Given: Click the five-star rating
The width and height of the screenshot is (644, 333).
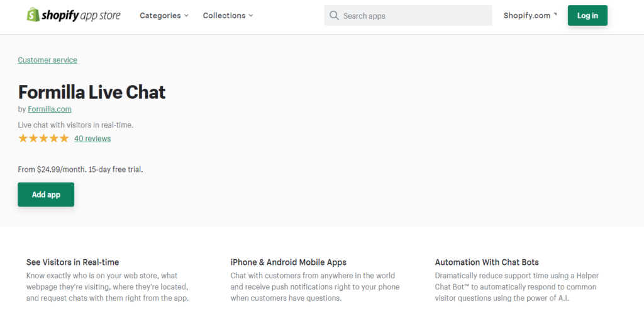Looking at the screenshot, I should tap(43, 138).
